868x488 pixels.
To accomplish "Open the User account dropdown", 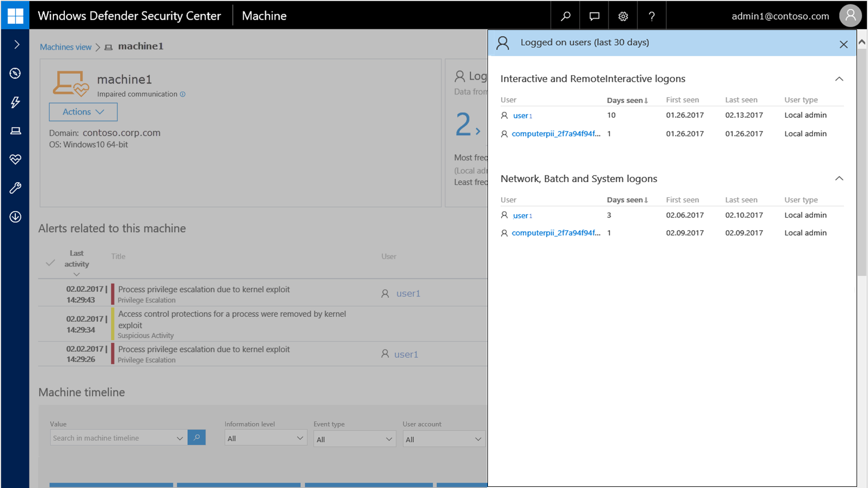I will (444, 439).
